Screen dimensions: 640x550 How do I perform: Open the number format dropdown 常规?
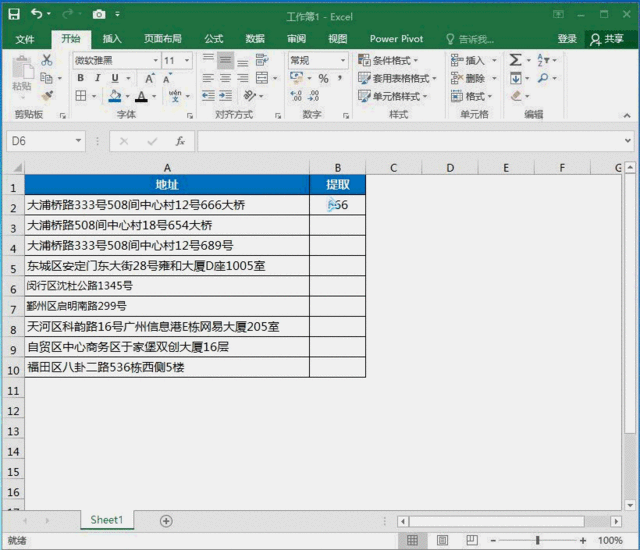[x=343, y=60]
